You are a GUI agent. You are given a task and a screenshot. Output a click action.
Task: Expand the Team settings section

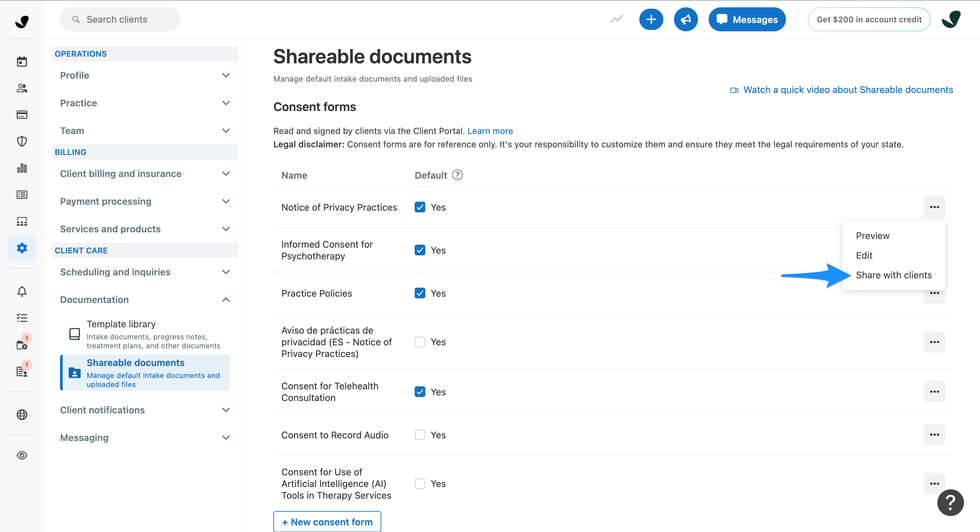[145, 131]
